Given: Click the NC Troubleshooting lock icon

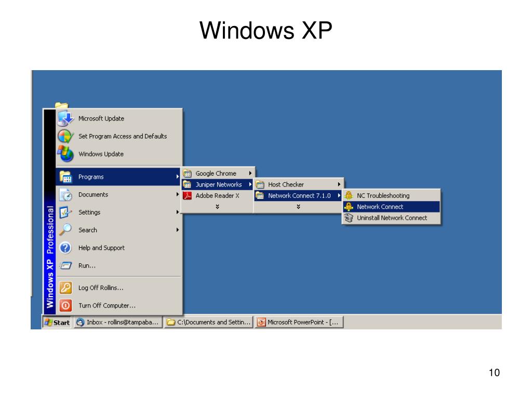Looking at the screenshot, I should (x=349, y=195).
